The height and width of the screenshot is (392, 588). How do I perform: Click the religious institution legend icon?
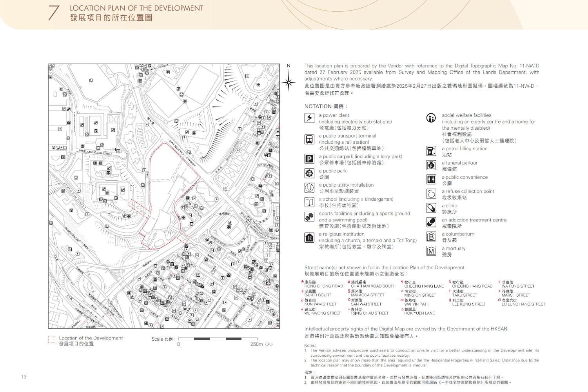[309, 238]
